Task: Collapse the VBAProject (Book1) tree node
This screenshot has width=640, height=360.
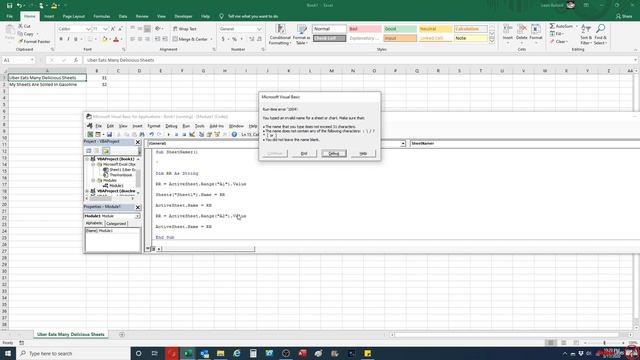Action: pyautogui.click(x=87, y=159)
